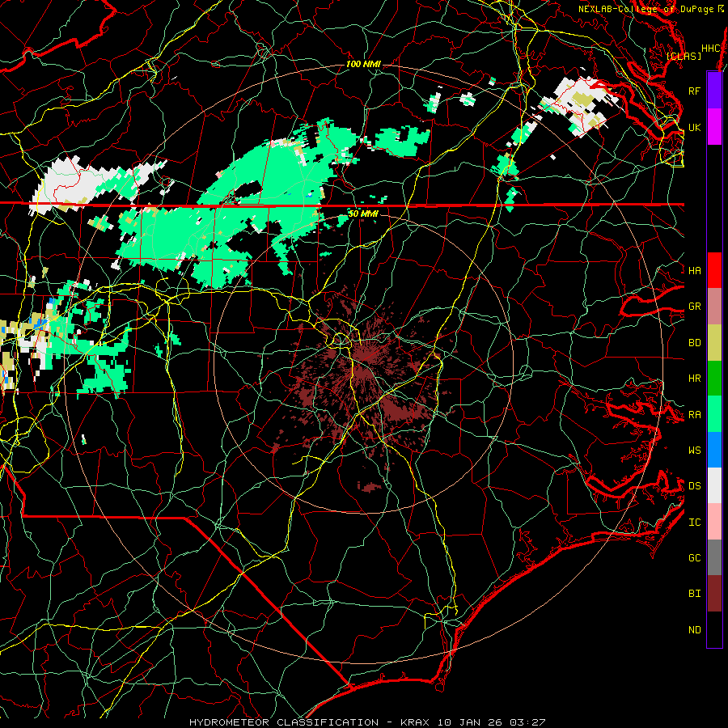This screenshot has height=728, width=728.
Task: Click the RF purple legend swatch
Action: tap(714, 91)
